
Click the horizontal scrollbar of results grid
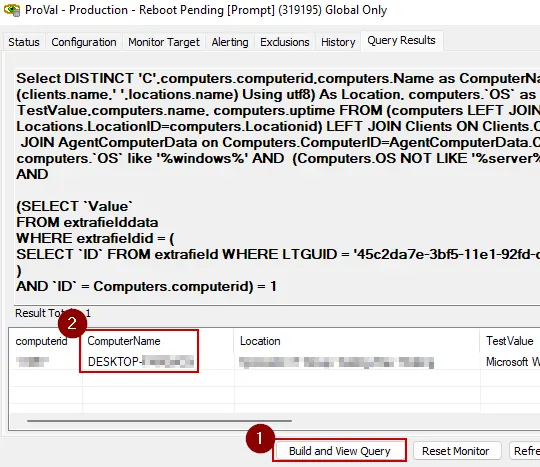[x=159, y=421]
